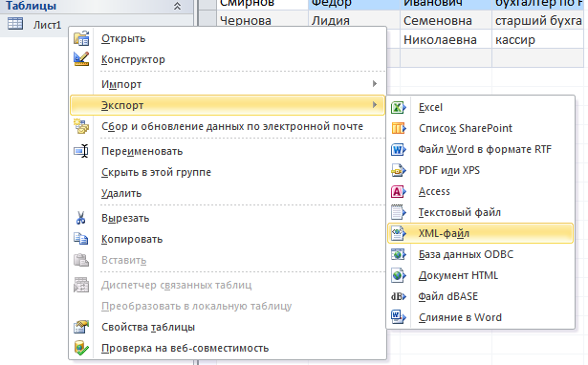Select Вырезать menu item
Viewport: 588px width, 365px height.
228,218
